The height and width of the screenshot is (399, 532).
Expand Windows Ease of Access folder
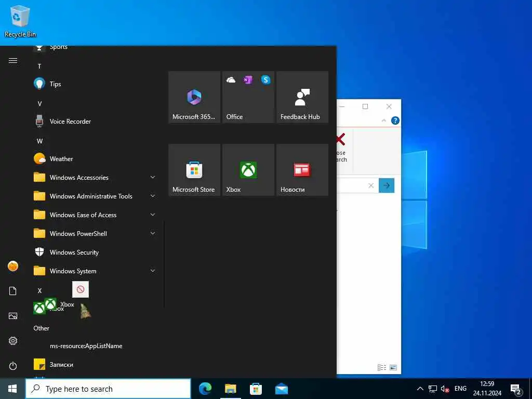pyautogui.click(x=94, y=215)
